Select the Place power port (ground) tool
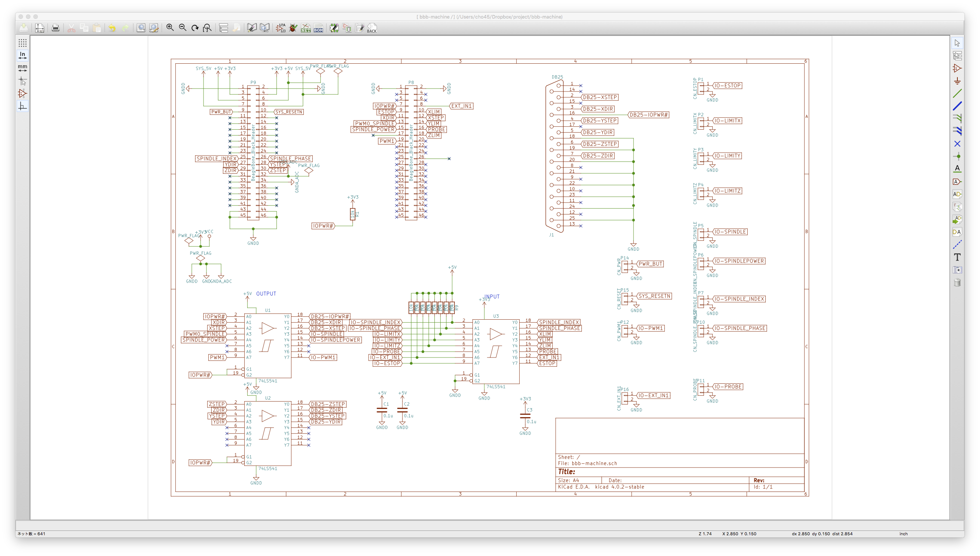Screen dimensions: 980x556 click(957, 81)
